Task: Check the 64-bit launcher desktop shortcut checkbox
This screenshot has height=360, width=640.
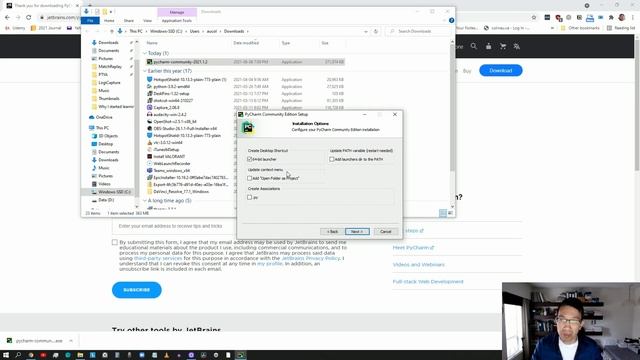Action: click(x=249, y=159)
